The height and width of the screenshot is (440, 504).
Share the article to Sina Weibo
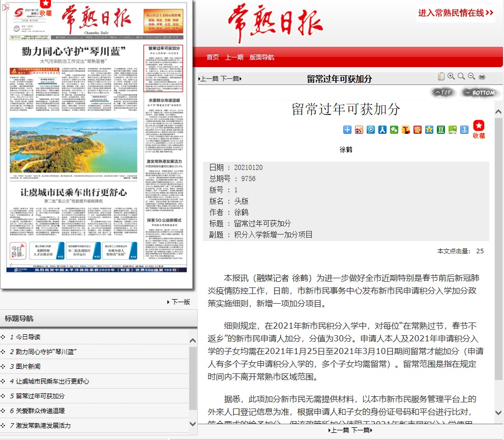[359, 130]
